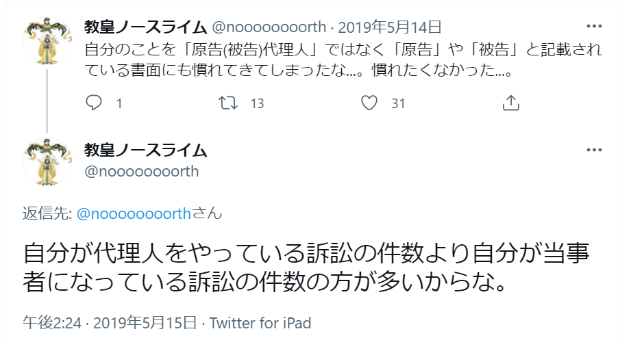This screenshot has height=340, width=644.
Task: Click the Twitter for iPad source link
Action: (x=260, y=323)
